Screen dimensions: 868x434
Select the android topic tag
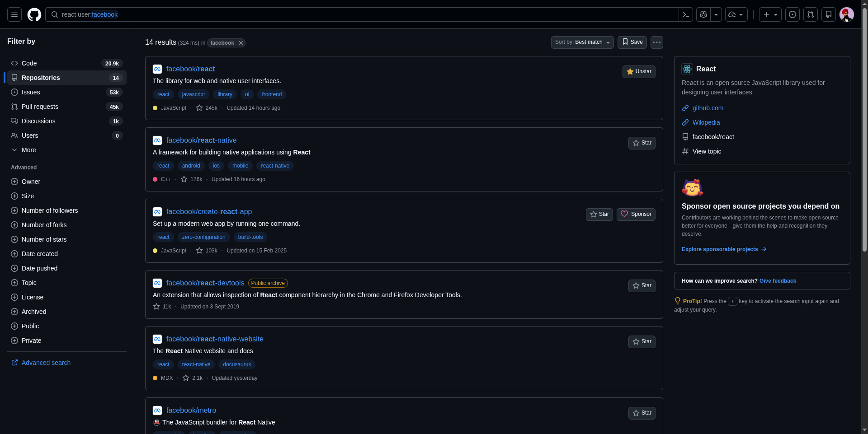191,166
